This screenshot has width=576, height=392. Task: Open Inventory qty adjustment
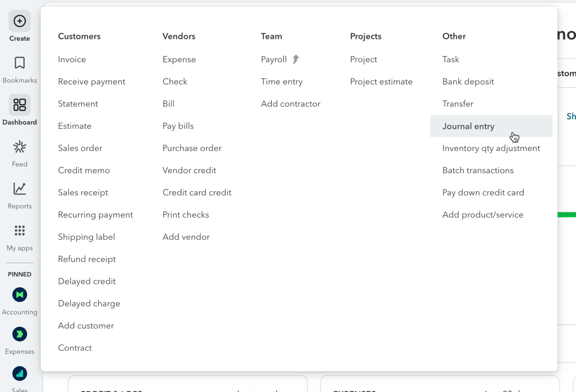491,148
